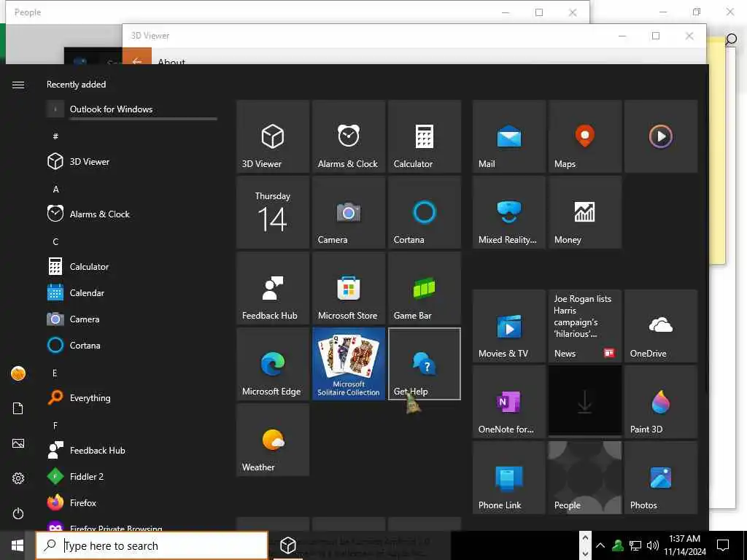Click the C letter header in app list
The width and height of the screenshot is (747, 560).
point(55,242)
